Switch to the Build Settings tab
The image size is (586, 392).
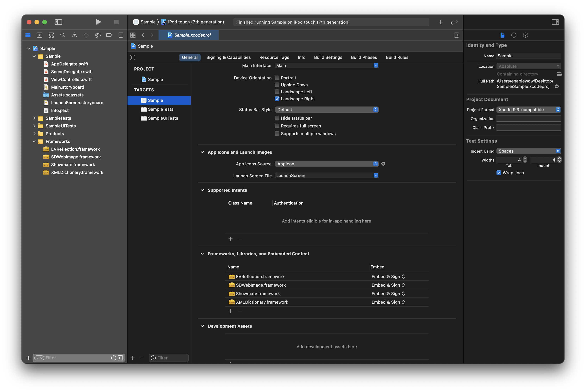[328, 58]
